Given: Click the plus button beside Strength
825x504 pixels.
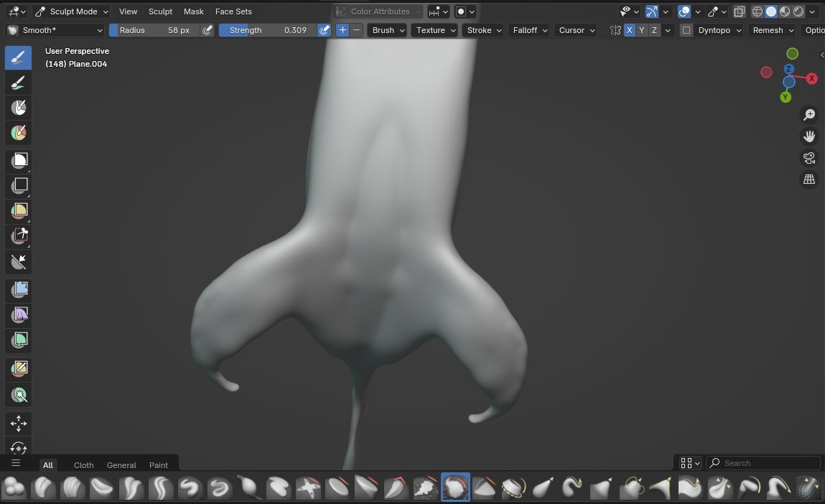Looking at the screenshot, I should tap(342, 30).
